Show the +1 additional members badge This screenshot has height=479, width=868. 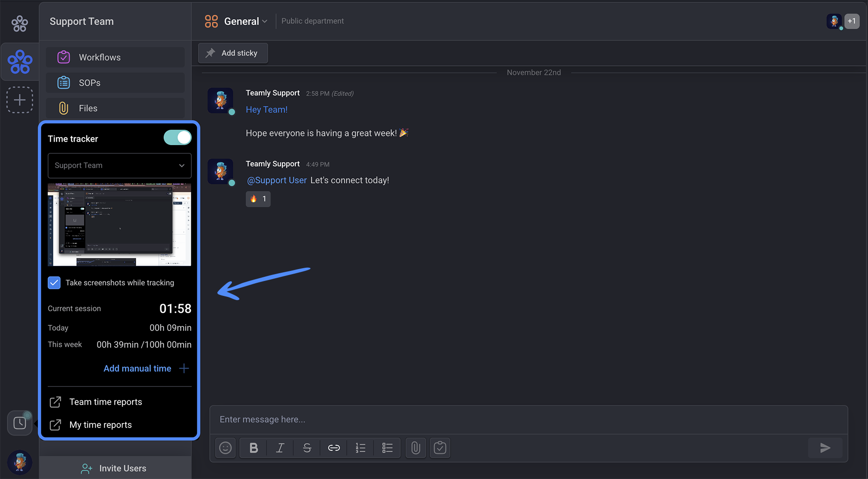[852, 21]
